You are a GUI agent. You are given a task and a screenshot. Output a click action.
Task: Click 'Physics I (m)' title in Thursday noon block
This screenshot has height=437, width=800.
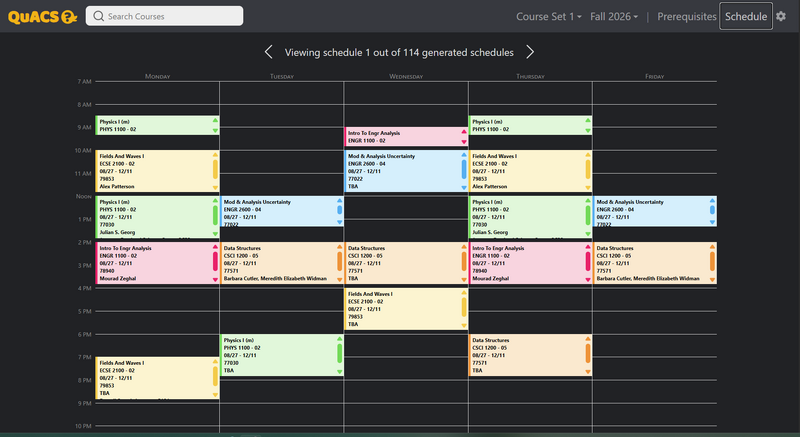tap(487, 202)
